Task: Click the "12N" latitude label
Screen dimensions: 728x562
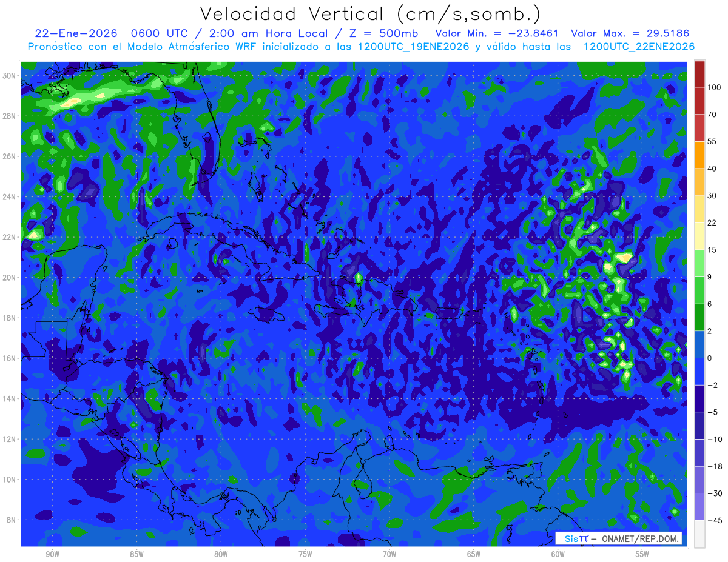Action: (10, 439)
